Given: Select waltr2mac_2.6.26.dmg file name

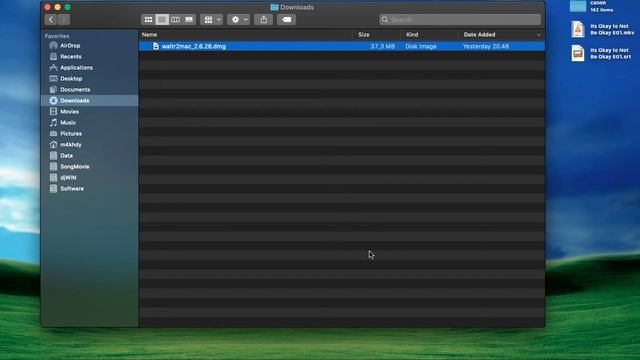Looking at the screenshot, I should coord(193,47).
